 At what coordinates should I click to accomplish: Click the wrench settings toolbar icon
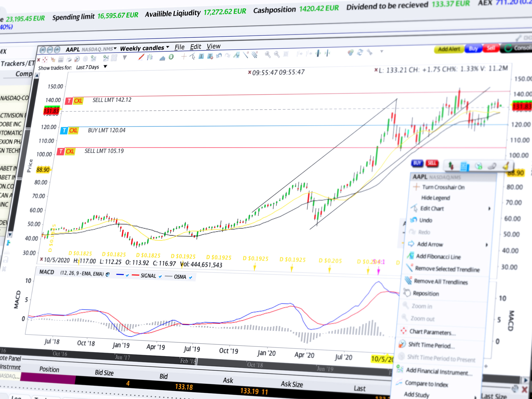click(370, 52)
